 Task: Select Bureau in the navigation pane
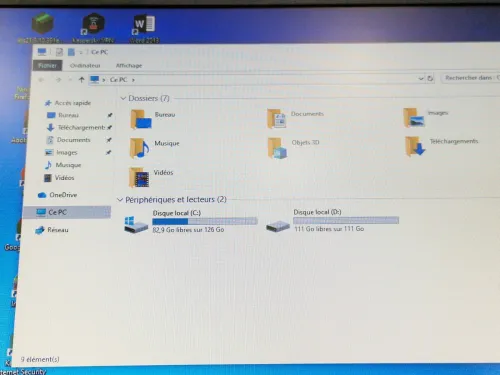pyautogui.click(x=63, y=115)
